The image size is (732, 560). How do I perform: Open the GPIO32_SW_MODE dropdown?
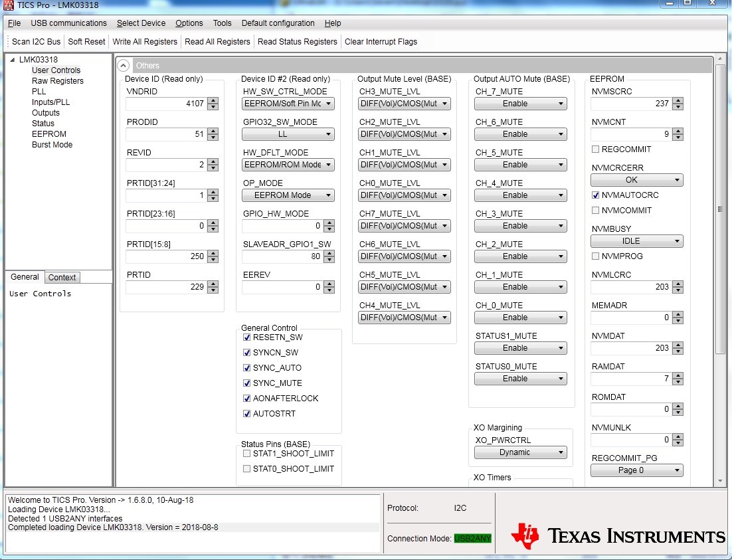288,134
